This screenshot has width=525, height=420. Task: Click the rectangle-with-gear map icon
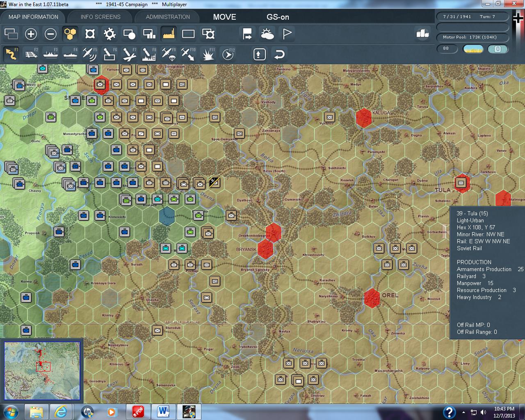(x=208, y=34)
